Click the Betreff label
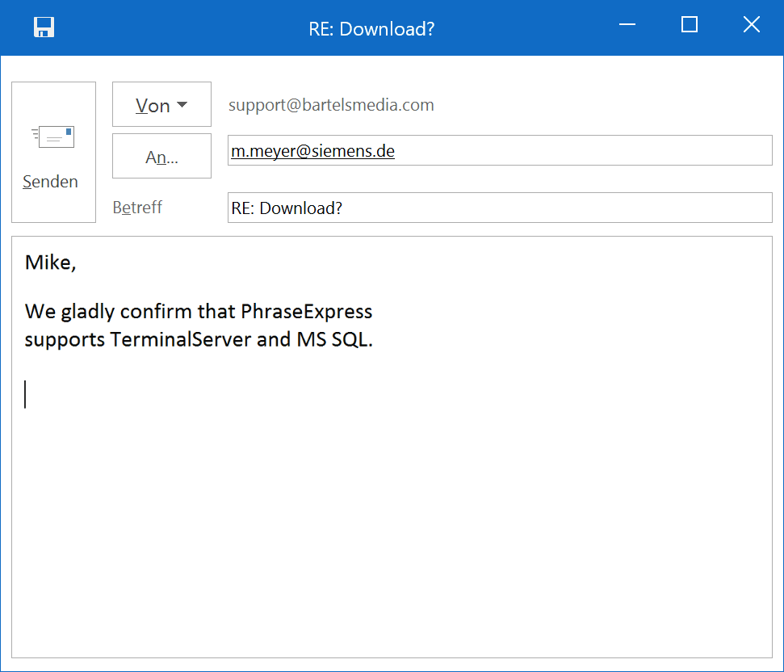Image resolution: width=784 pixels, height=672 pixels. 137,207
